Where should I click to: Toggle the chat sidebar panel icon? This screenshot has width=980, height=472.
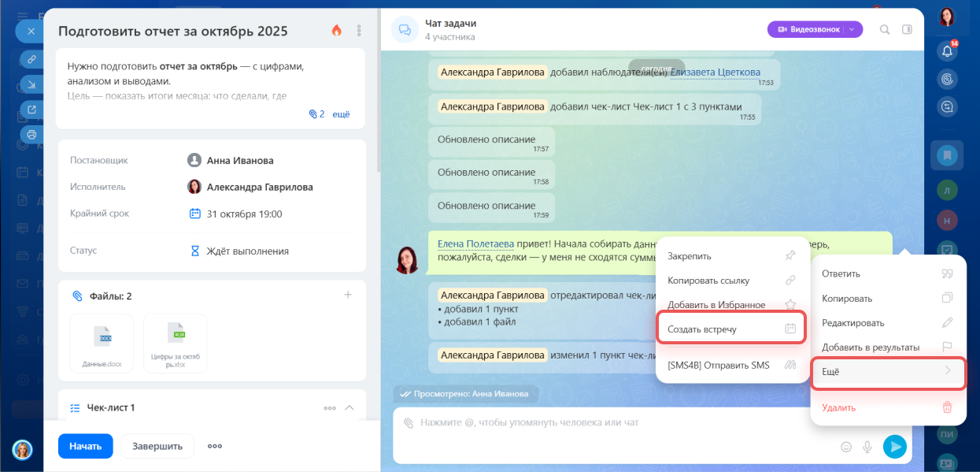907,30
